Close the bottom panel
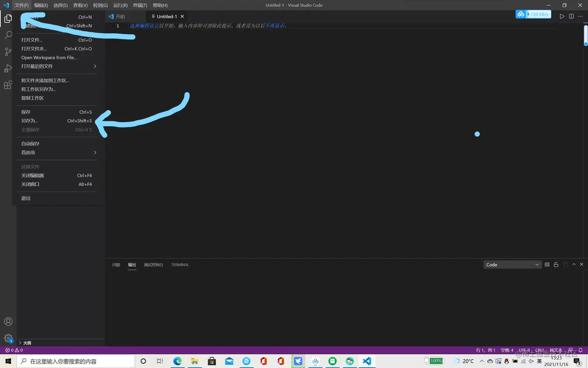The width and height of the screenshot is (588, 368). click(x=582, y=264)
